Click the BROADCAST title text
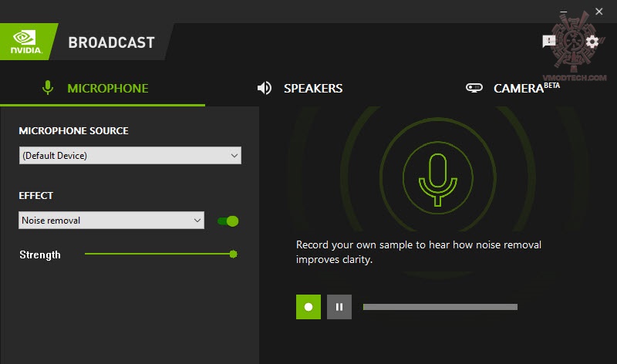The height and width of the screenshot is (364, 617). 111,42
